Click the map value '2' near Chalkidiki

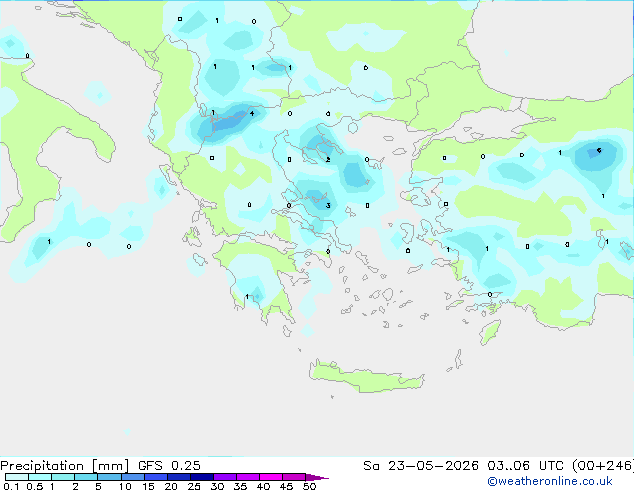point(328,160)
